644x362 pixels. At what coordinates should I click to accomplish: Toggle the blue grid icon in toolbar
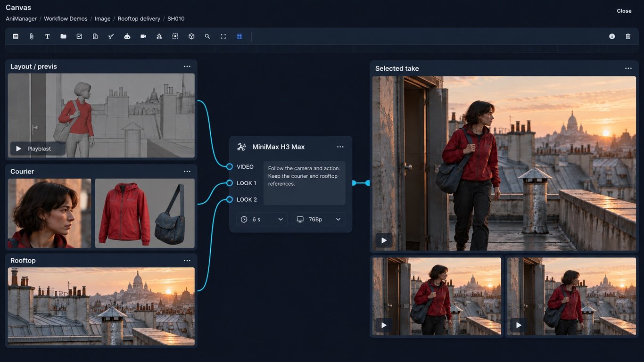[x=239, y=36]
